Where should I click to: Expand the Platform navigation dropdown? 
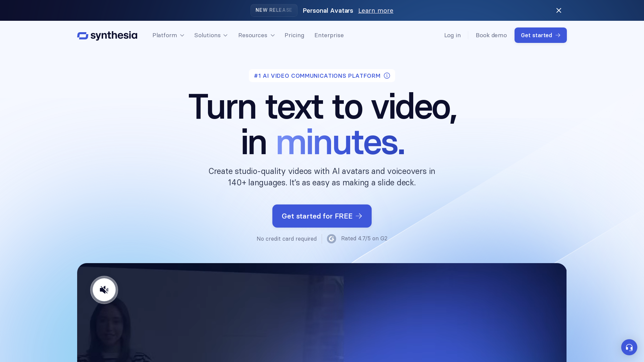tap(168, 35)
